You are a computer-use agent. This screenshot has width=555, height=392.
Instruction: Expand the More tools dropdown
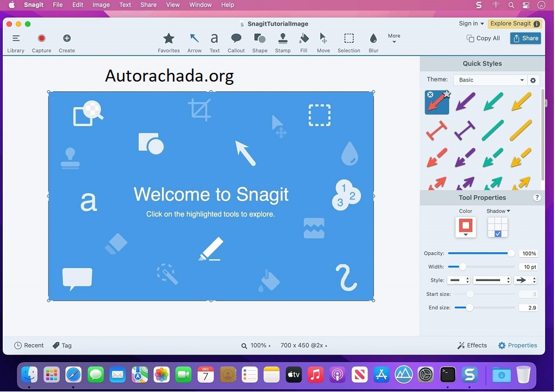pos(394,39)
